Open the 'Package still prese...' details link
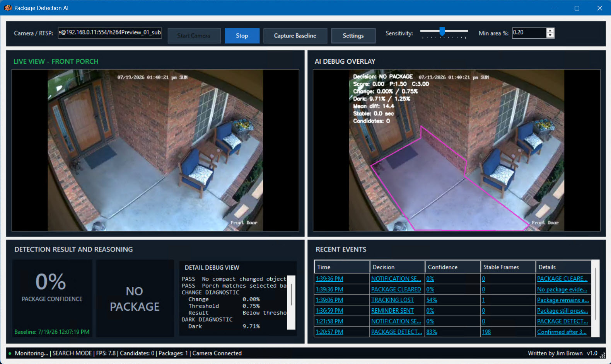The image size is (611, 364). [x=563, y=311]
